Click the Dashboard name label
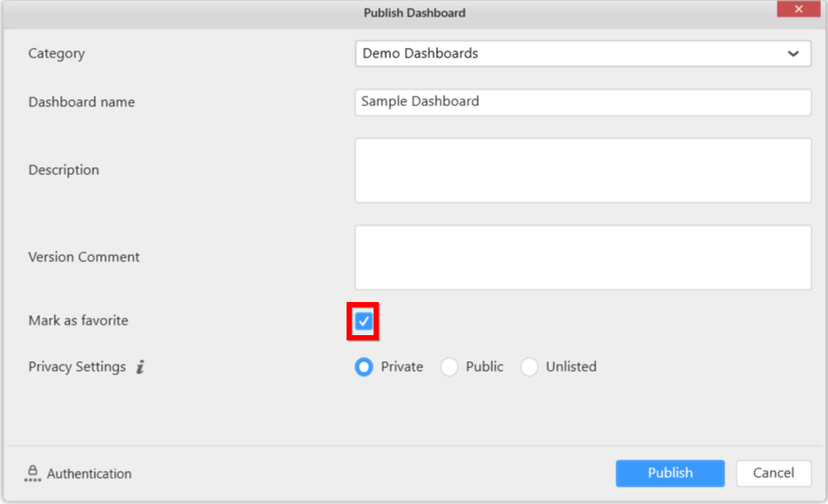Screen dimensions: 828x504 pyautogui.click(x=82, y=103)
